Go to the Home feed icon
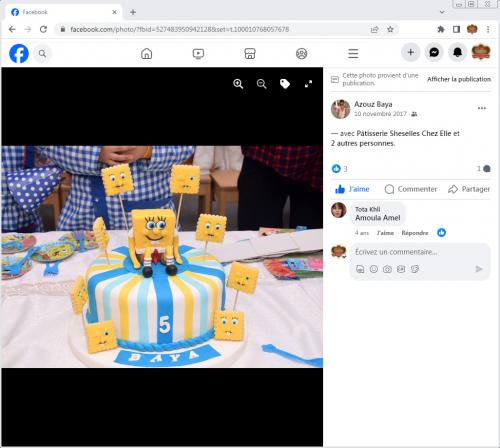This screenshot has height=448, width=500. (x=146, y=53)
